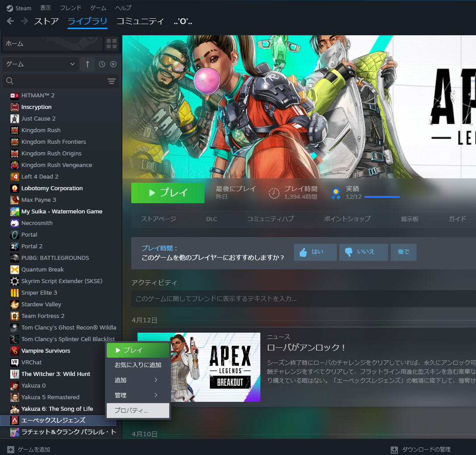Screen dimensions: 476x455
Task: Select the PUBG: BATTLEGROUNDS icon
Action: coord(15,258)
